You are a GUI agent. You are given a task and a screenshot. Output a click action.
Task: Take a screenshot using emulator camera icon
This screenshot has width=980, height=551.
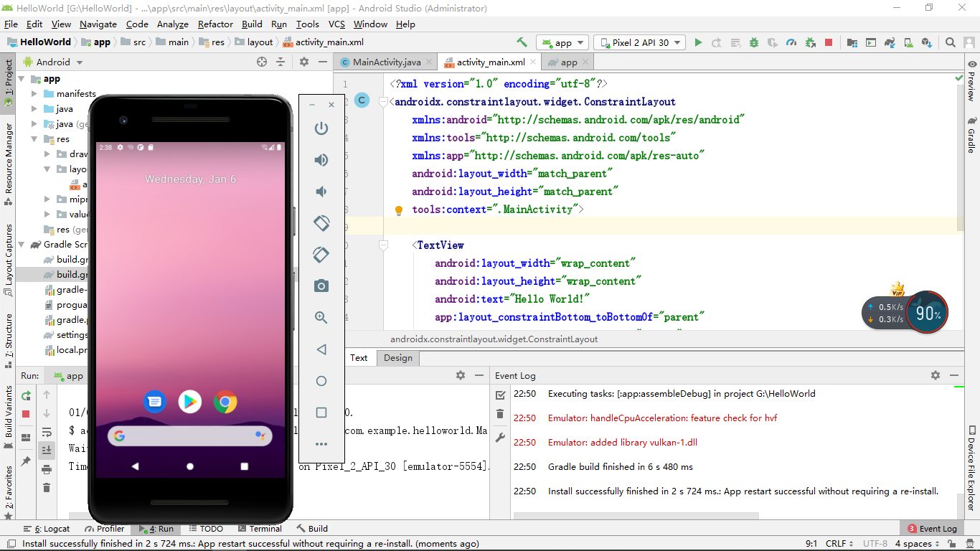(x=321, y=286)
